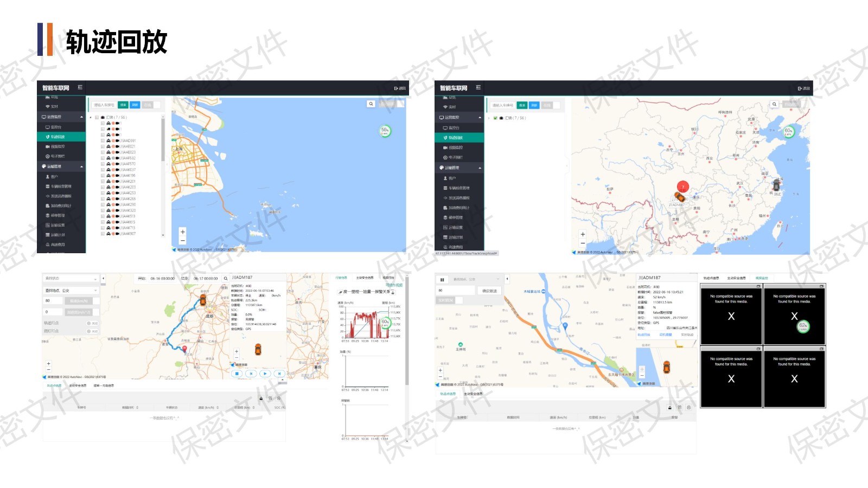Image resolution: width=868 pixels, height=488 pixels.
Task: Select the highlighted green sidebar item in top-left screenshot
Action: pyautogui.click(x=61, y=137)
